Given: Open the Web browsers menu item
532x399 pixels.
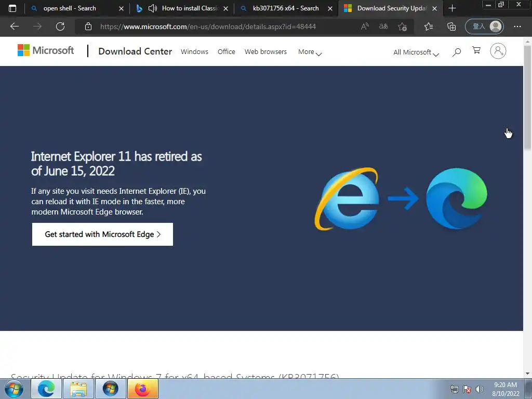Looking at the screenshot, I should (x=265, y=51).
